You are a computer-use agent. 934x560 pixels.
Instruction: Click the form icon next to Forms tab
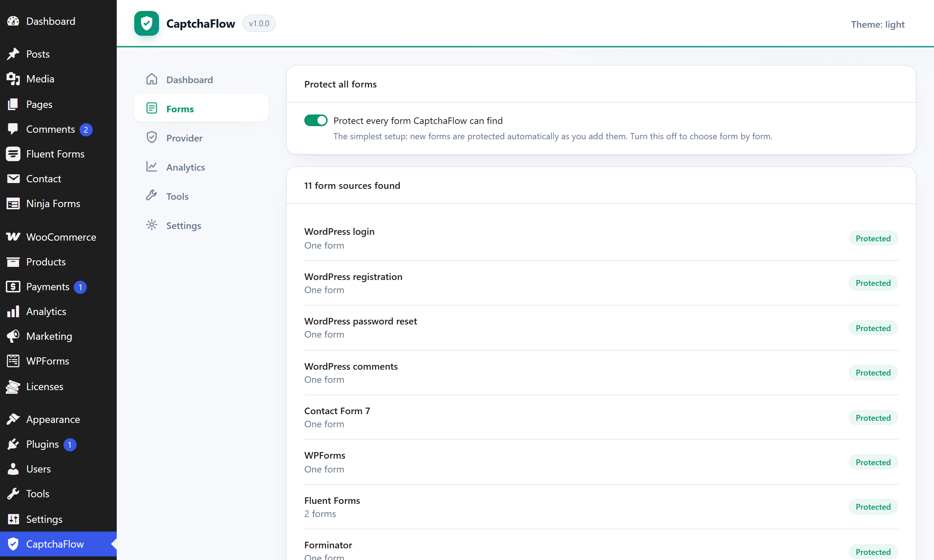click(x=152, y=108)
